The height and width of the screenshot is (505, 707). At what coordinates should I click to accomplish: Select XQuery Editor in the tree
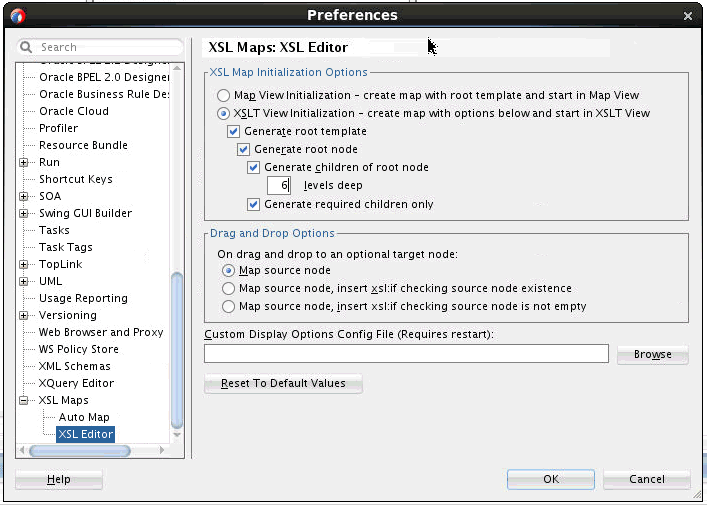click(x=76, y=383)
